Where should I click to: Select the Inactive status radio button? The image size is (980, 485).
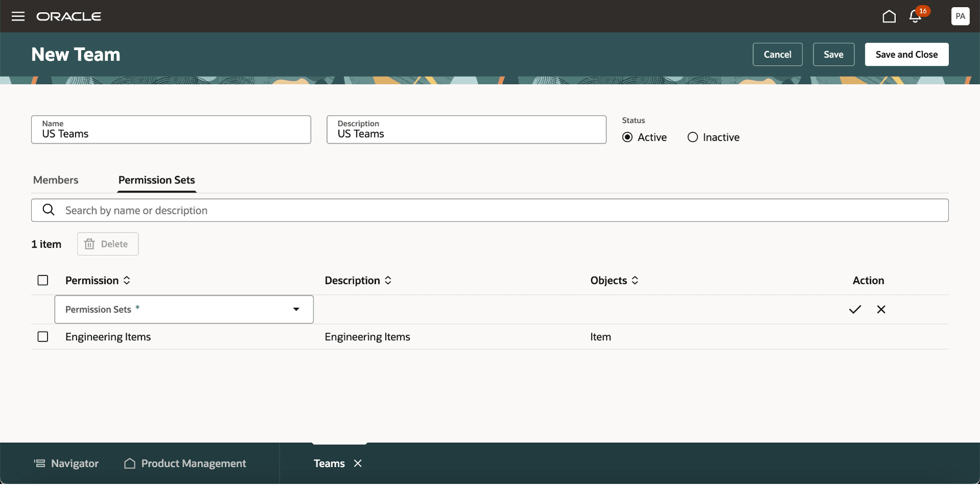[x=693, y=137]
